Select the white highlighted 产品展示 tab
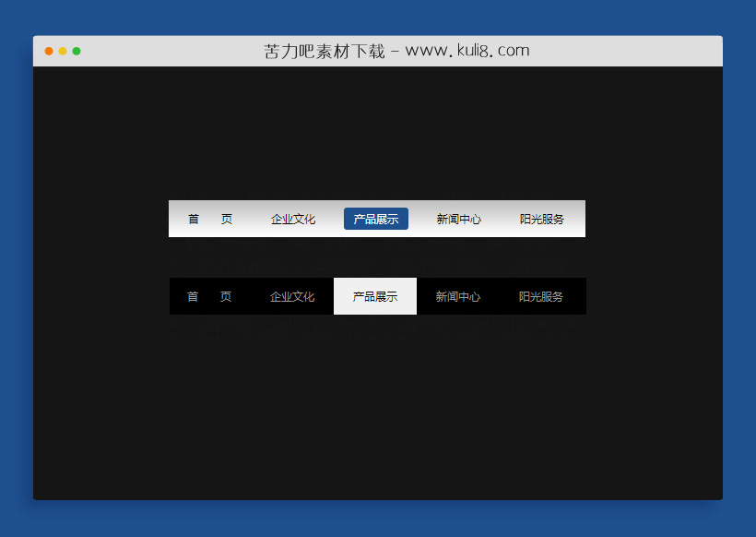 coord(375,297)
